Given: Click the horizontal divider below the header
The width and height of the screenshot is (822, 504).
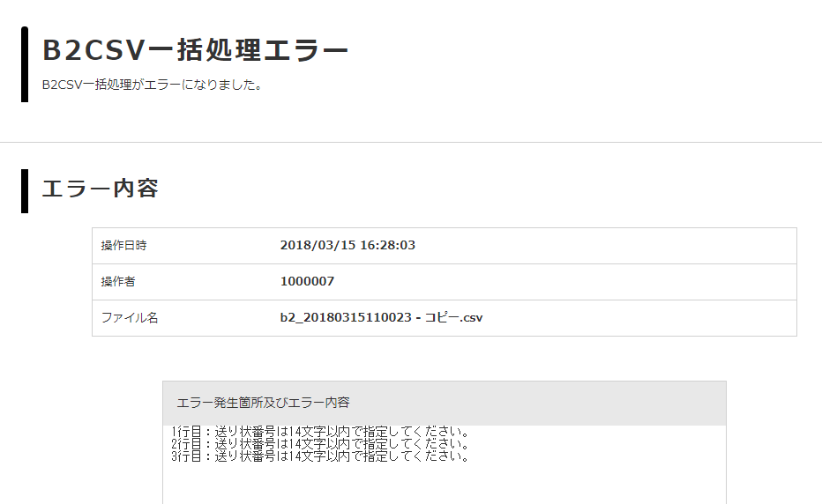Looking at the screenshot, I should pos(411,142).
